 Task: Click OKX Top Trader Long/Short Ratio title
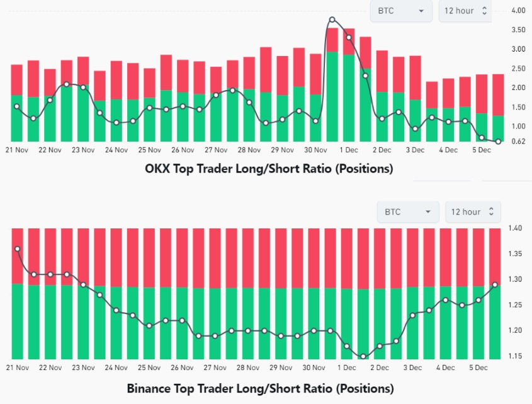269,169
